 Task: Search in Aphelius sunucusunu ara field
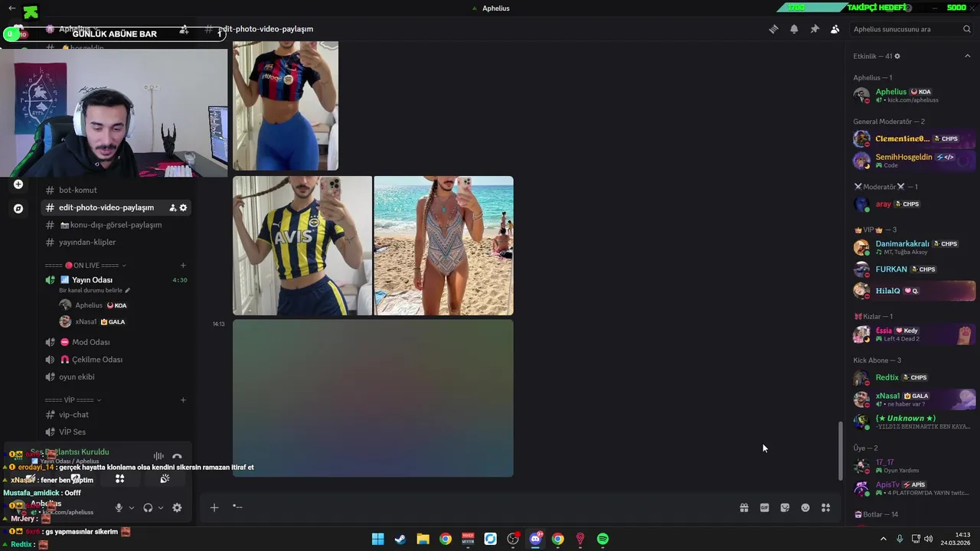pos(912,29)
